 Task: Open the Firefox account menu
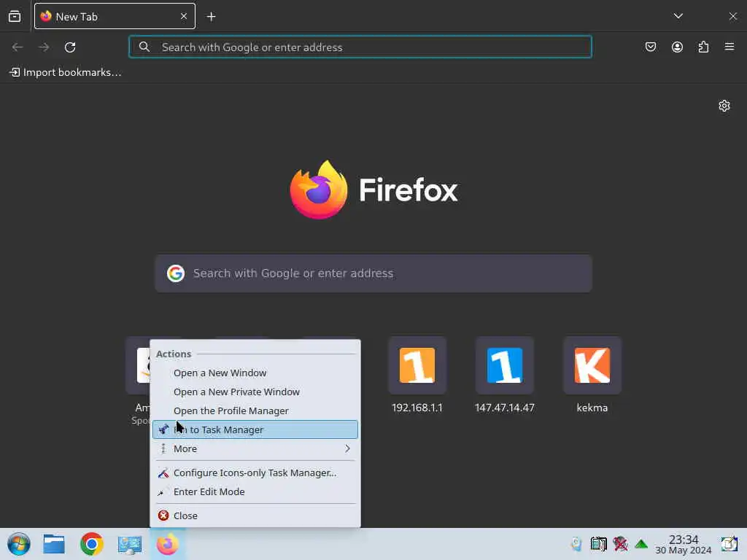[677, 47]
